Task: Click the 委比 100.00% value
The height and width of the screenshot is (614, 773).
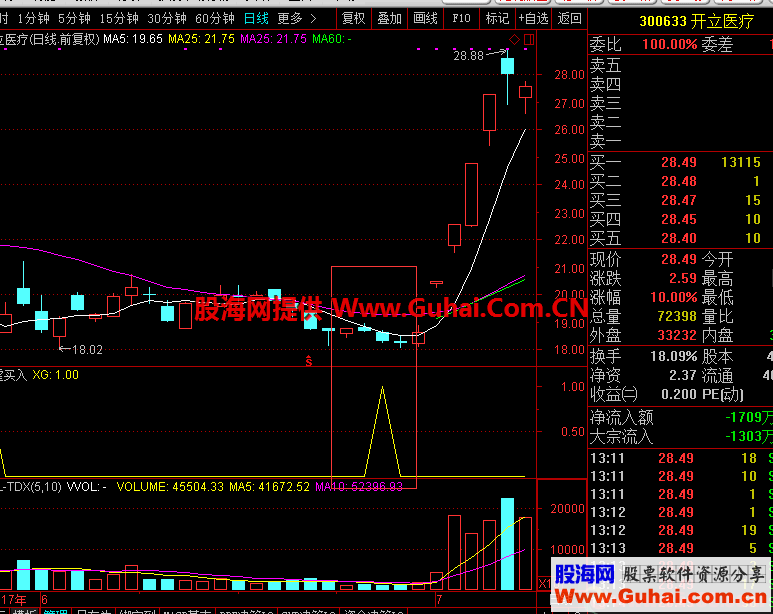Action: tap(669, 45)
